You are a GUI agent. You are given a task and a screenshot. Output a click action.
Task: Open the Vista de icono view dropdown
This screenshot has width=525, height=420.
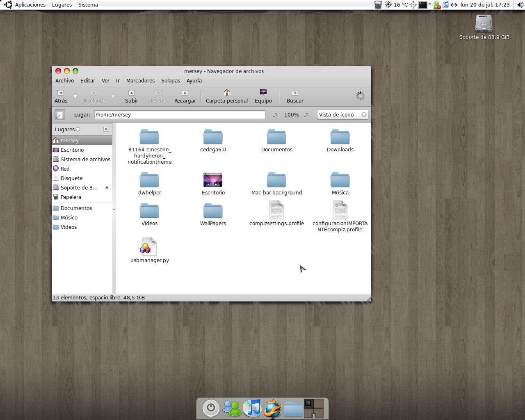(x=342, y=115)
